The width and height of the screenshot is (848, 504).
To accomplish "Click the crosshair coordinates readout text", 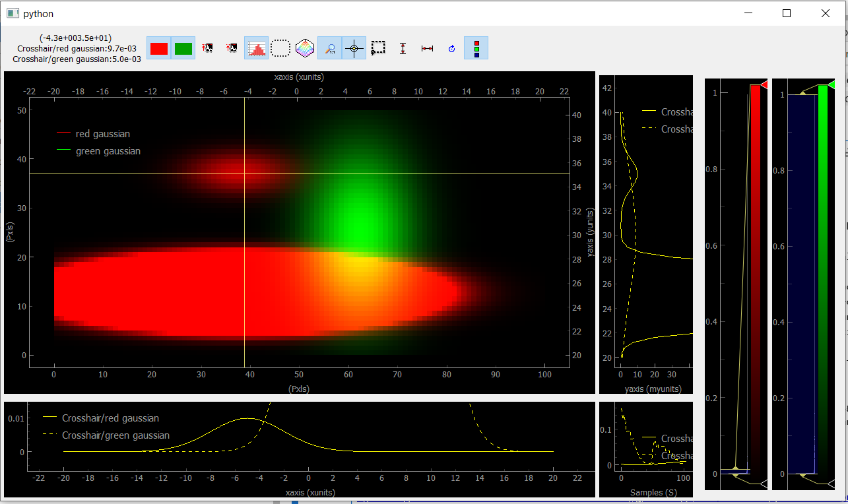I will pos(75,38).
